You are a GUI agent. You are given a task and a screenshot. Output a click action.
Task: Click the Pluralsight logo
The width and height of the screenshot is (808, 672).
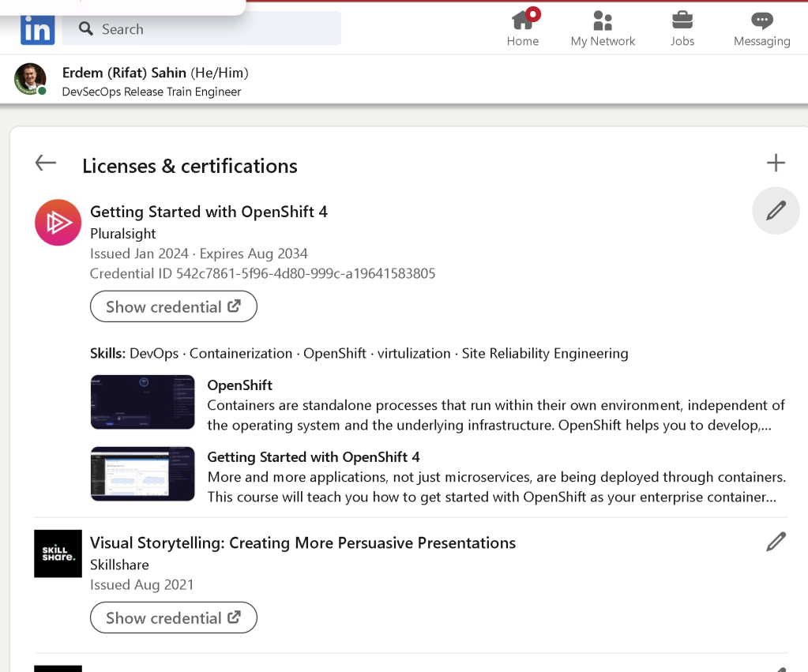click(x=58, y=223)
